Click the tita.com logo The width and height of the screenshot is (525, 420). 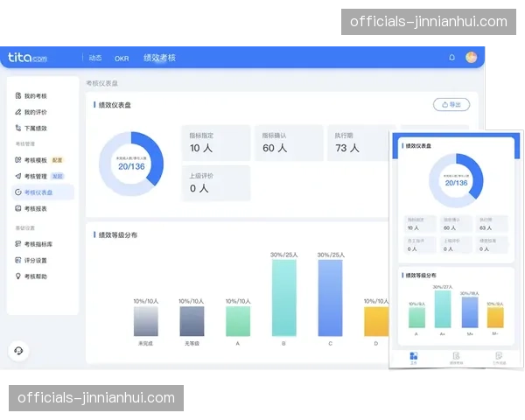(x=28, y=58)
